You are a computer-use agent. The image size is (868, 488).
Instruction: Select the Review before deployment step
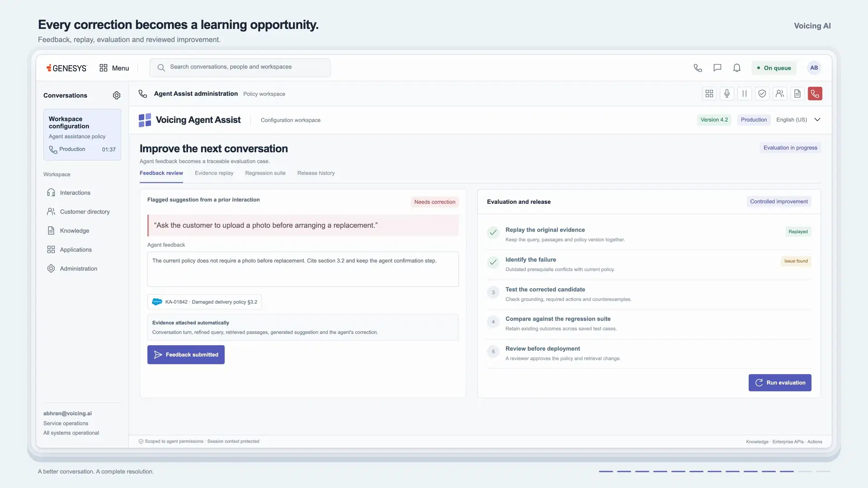649,353
